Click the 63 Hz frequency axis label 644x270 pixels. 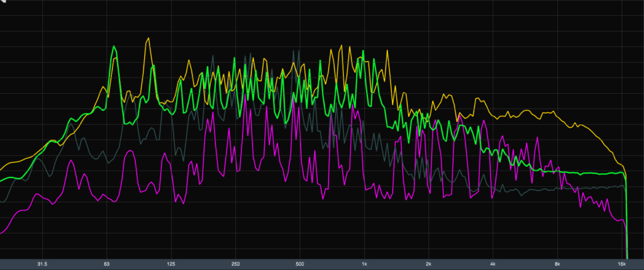click(107, 264)
